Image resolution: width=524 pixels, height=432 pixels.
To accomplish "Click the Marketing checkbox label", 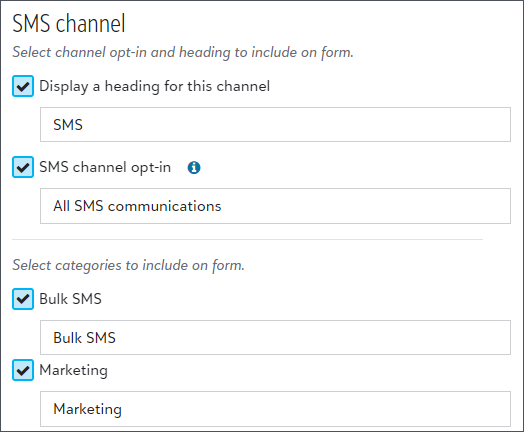I will [74, 371].
